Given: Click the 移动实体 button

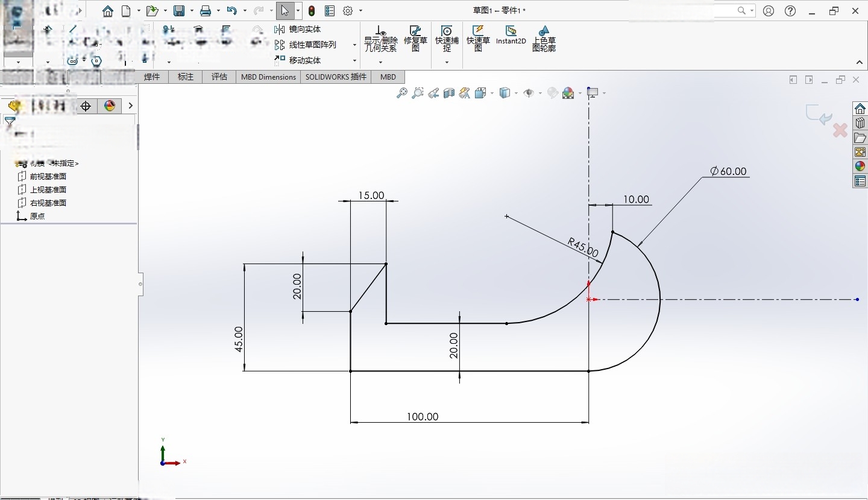Looking at the screenshot, I should pyautogui.click(x=298, y=60).
